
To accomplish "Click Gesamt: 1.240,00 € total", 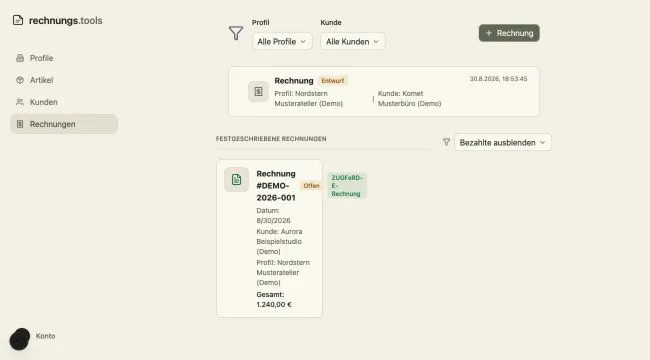I will click(x=274, y=299).
